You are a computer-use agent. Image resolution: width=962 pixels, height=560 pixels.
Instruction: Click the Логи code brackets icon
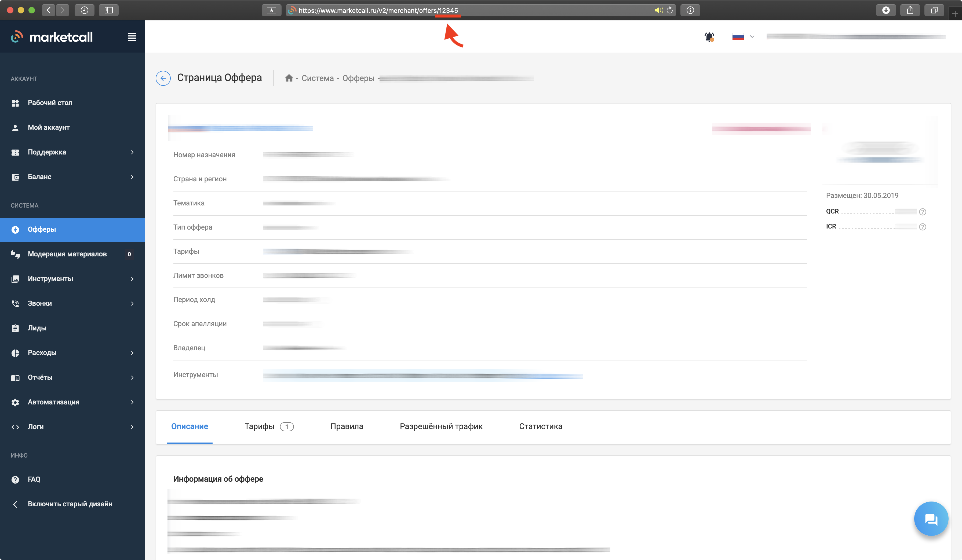coord(15,427)
